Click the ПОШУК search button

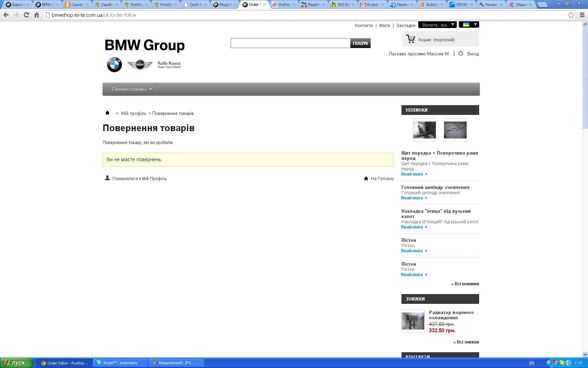click(360, 43)
